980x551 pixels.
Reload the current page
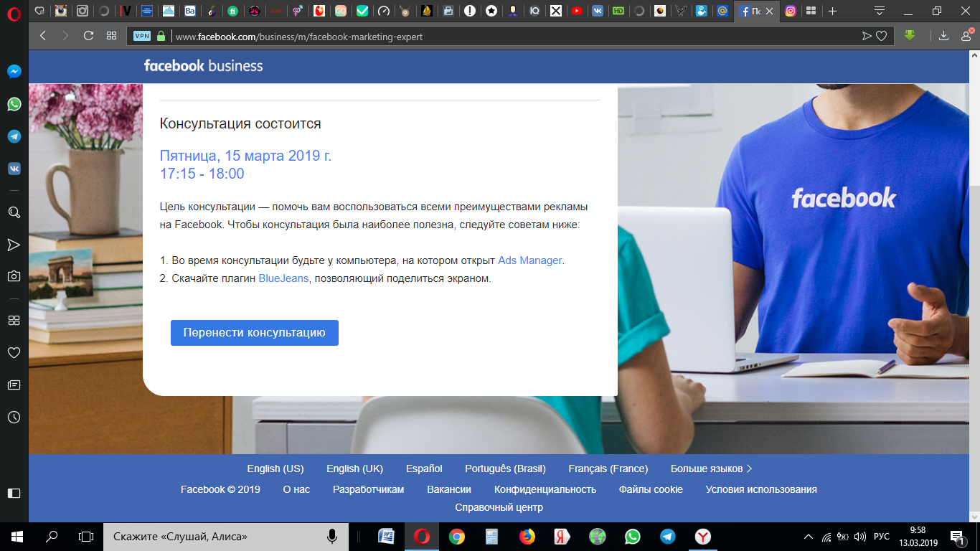click(89, 36)
